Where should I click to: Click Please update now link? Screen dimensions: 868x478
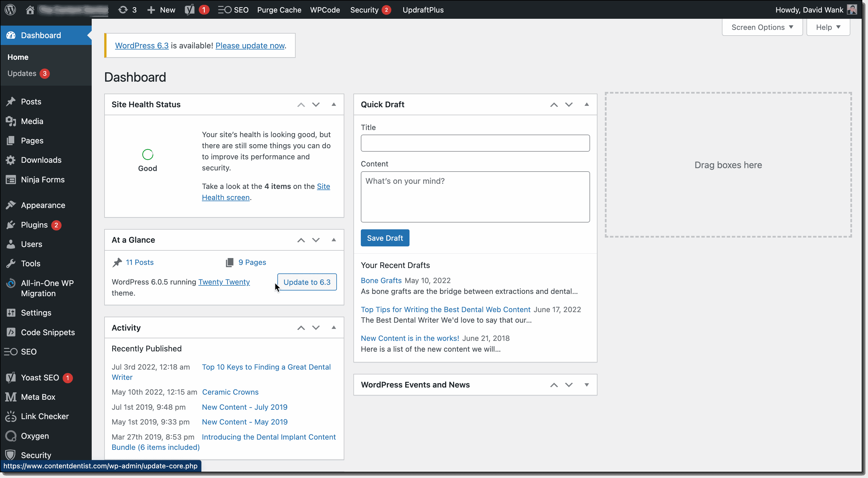[250, 46]
